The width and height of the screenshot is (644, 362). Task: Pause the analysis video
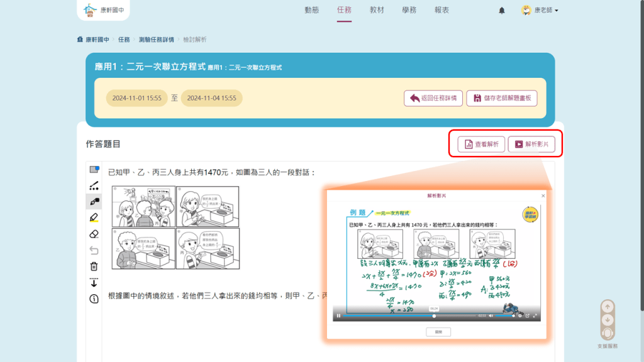(338, 315)
